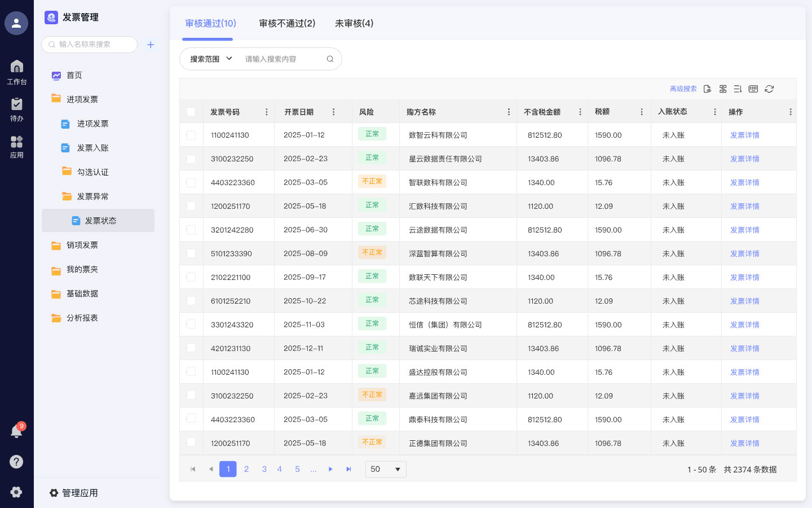Open the 工作台 workbench icon
Image resolution: width=812 pixels, height=508 pixels.
17,72
